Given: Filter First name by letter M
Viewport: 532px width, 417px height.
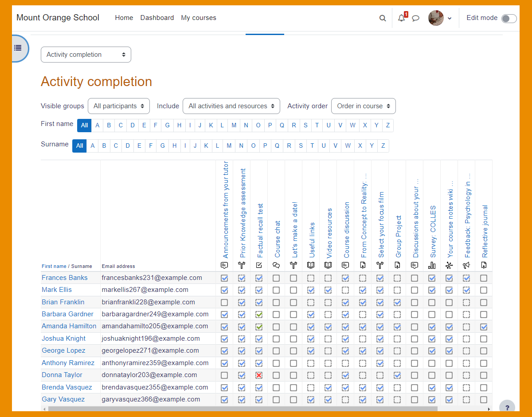Looking at the screenshot, I should (x=234, y=126).
